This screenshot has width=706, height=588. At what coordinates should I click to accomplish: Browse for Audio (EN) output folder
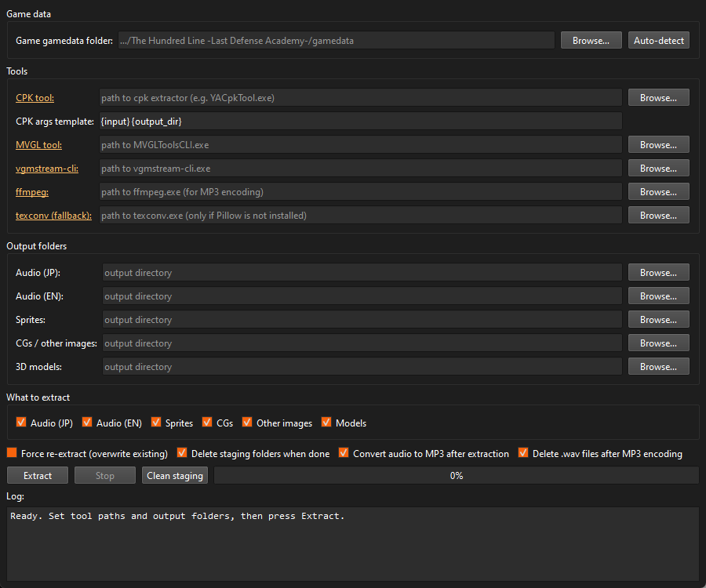658,296
